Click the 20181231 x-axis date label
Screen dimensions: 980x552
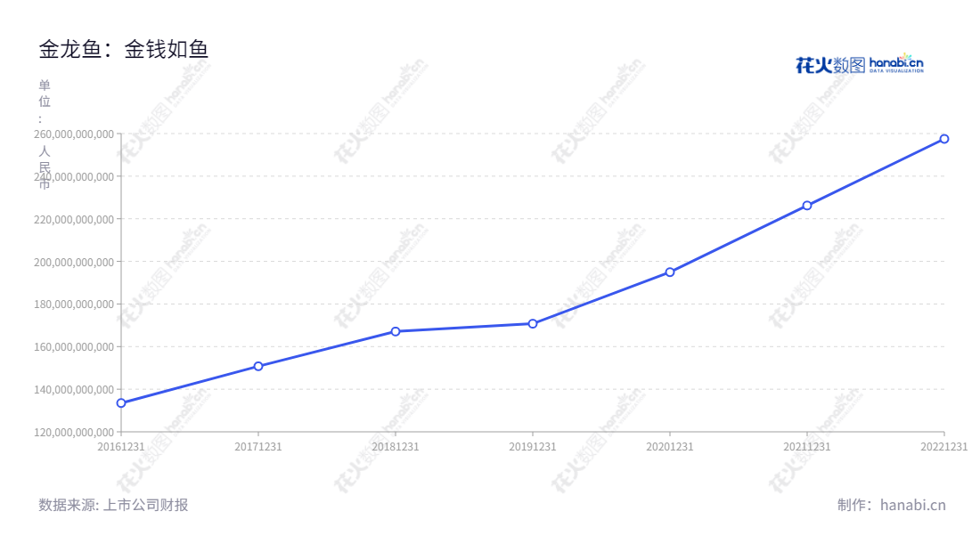396,447
